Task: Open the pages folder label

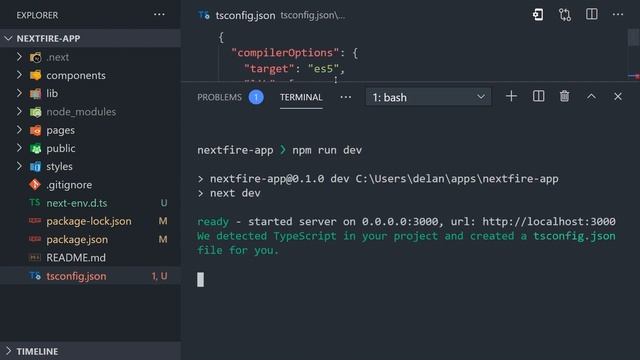Action: (60, 131)
